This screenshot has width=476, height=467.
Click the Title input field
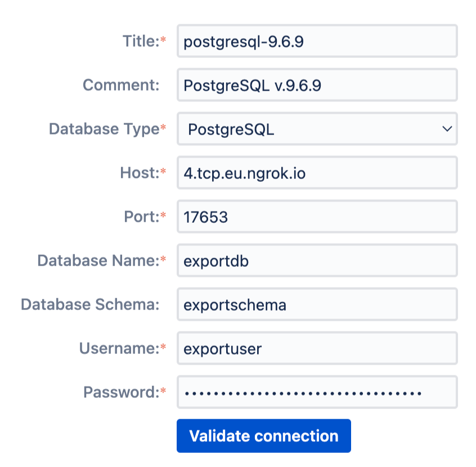(317, 41)
